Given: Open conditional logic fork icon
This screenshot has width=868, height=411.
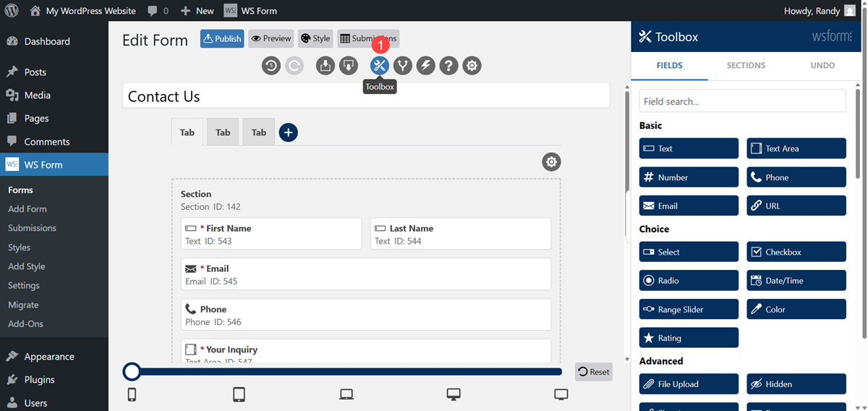Looking at the screenshot, I should 403,66.
